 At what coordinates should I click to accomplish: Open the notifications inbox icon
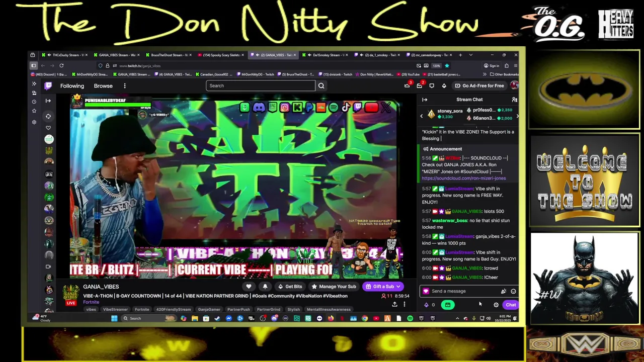click(419, 85)
